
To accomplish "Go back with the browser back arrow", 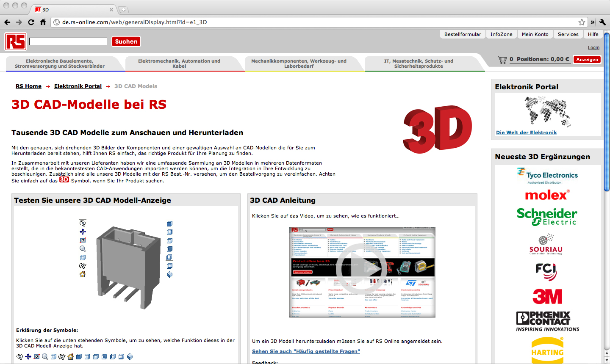I will pyautogui.click(x=7, y=22).
